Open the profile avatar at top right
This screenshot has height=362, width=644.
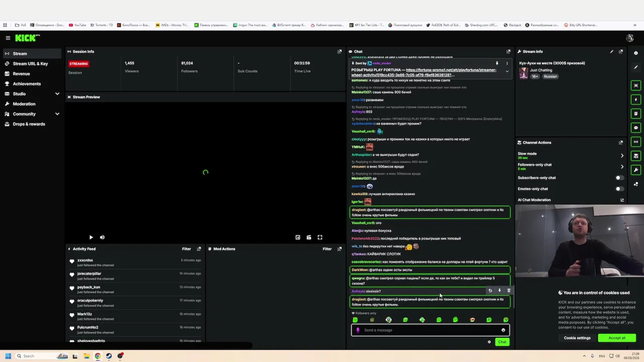(630, 38)
